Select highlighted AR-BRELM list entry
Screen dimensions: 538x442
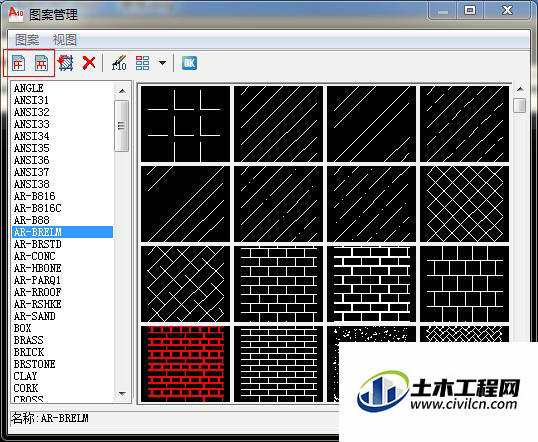pyautogui.click(x=62, y=232)
